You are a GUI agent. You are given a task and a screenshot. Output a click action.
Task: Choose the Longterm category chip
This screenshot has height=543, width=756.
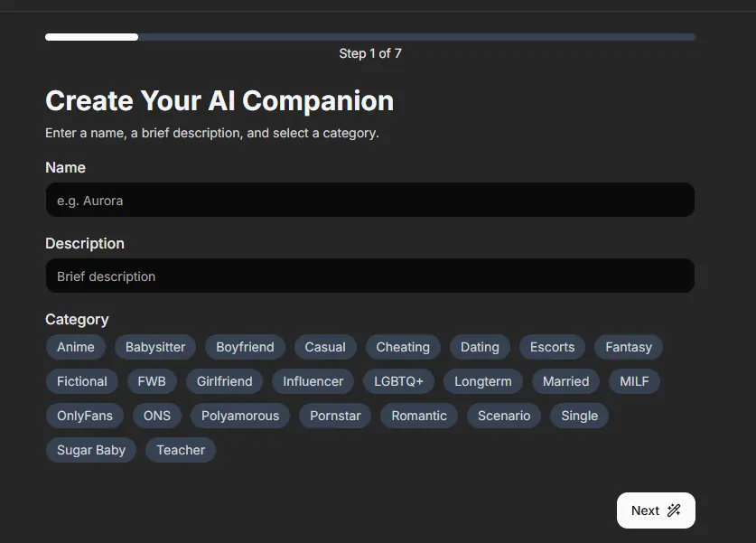pos(483,381)
